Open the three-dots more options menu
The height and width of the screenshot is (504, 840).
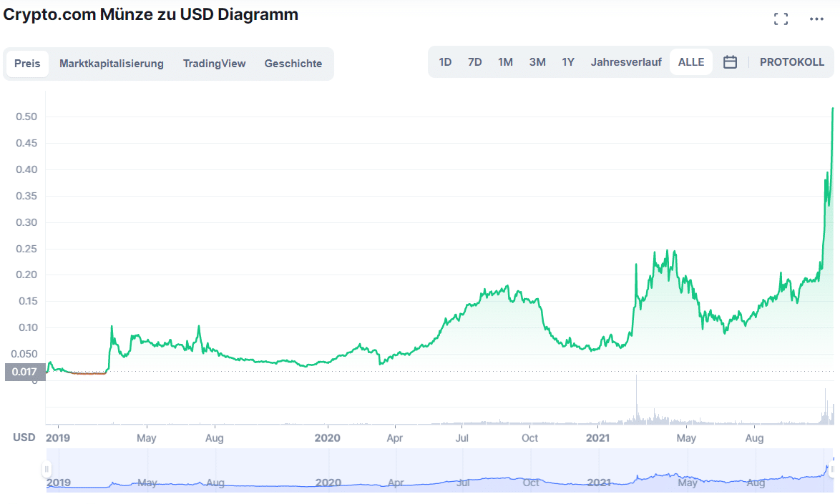coord(816,19)
